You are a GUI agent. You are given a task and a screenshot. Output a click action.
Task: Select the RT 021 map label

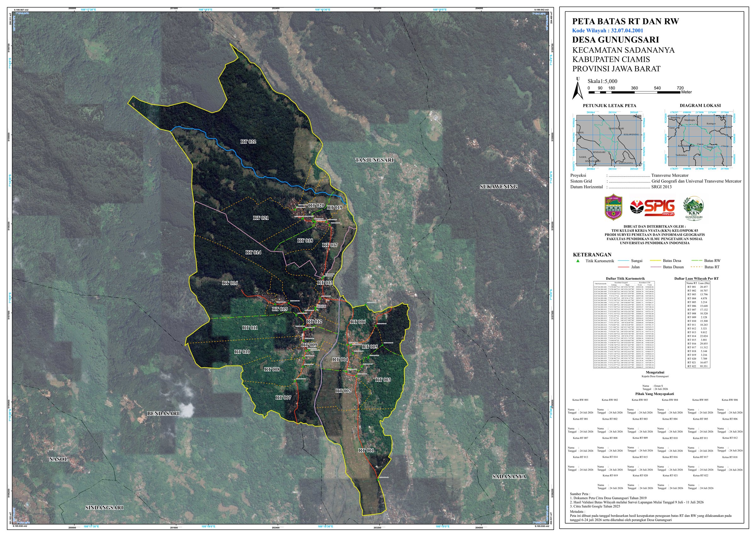[x=261, y=218]
